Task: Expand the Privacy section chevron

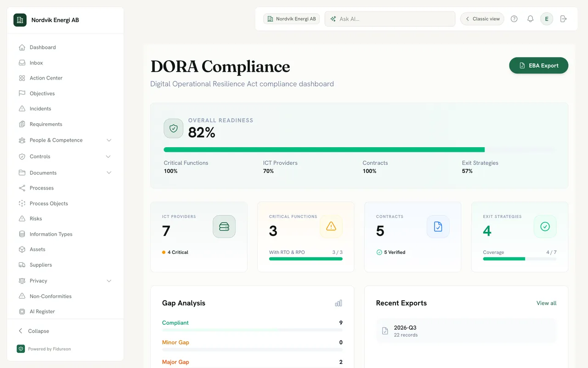Action: [x=109, y=281]
